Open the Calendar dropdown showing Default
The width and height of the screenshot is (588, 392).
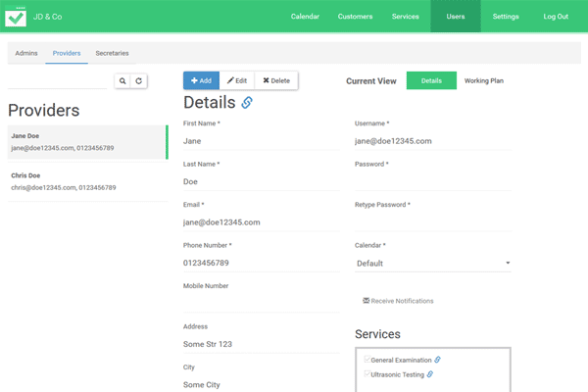click(x=432, y=264)
